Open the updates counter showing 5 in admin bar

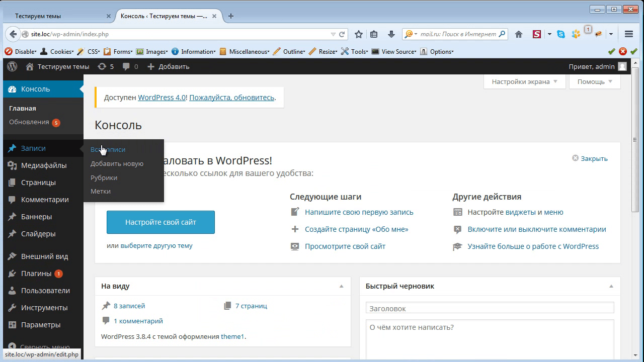[106, 66]
